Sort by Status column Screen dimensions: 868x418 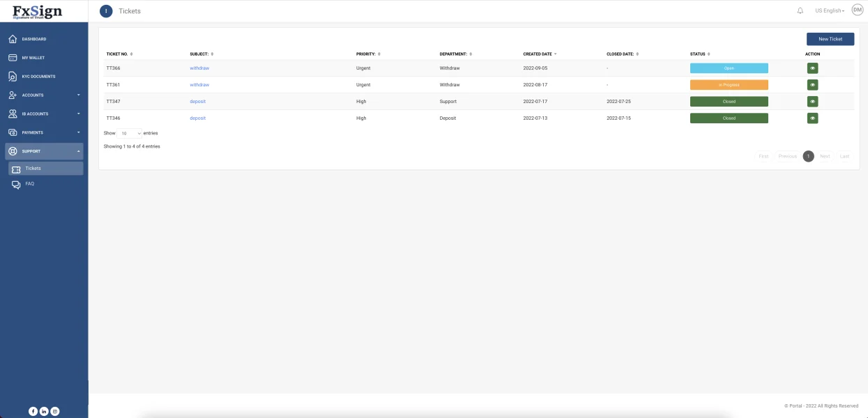click(x=700, y=54)
